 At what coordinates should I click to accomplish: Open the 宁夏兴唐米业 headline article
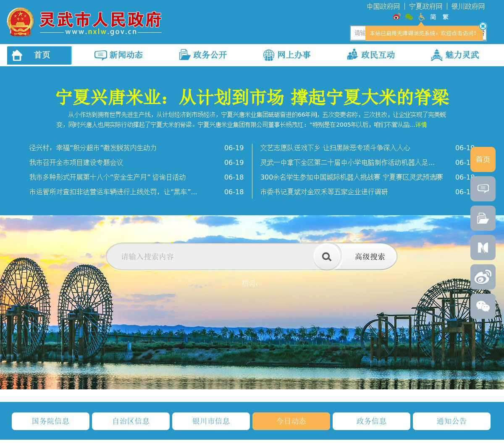click(252, 97)
